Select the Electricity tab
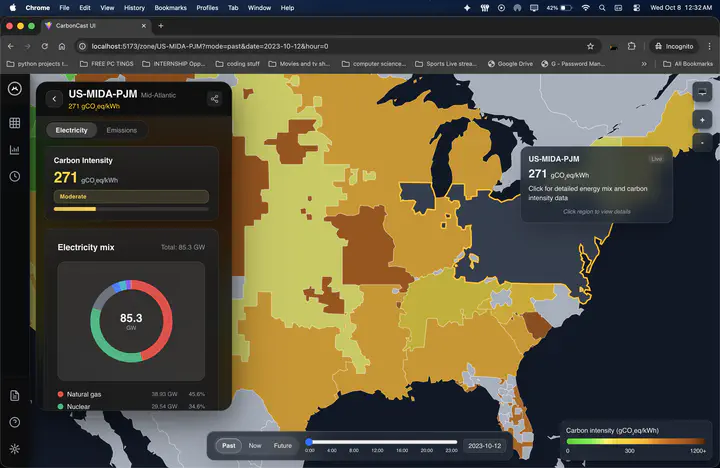The width and height of the screenshot is (720, 468). (x=71, y=130)
